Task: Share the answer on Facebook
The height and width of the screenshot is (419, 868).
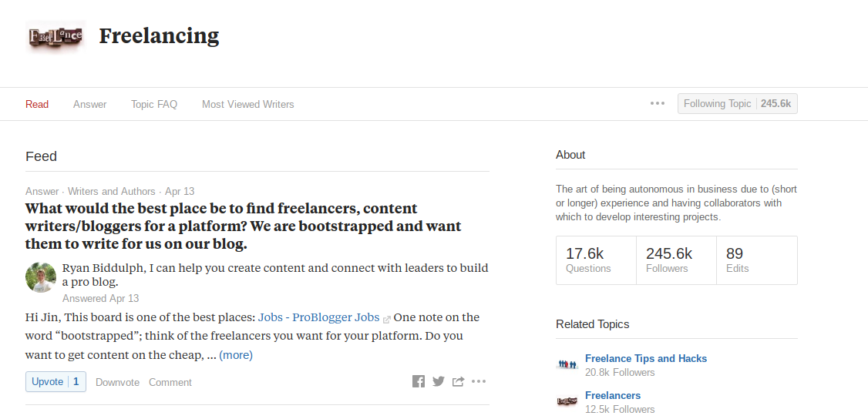Action: click(x=419, y=381)
